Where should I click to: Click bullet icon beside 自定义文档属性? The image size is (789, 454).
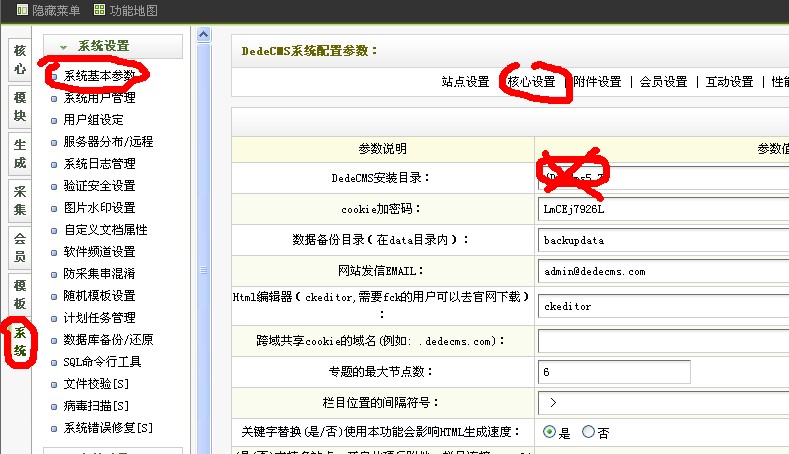pyautogui.click(x=54, y=231)
